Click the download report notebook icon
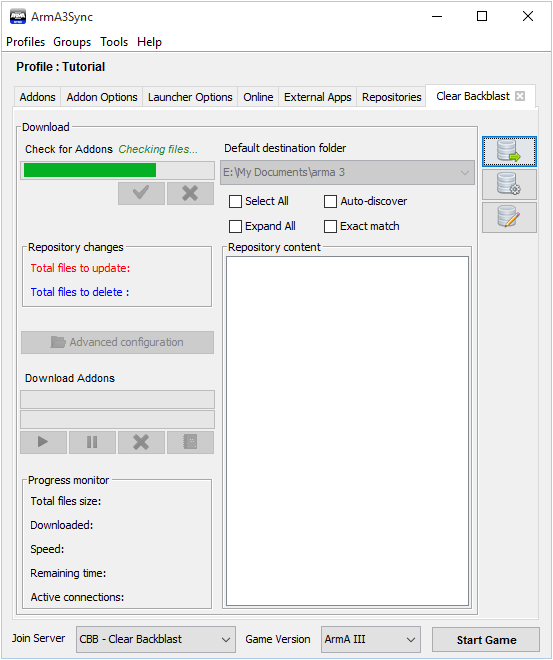The image size is (553, 660). pos(190,442)
